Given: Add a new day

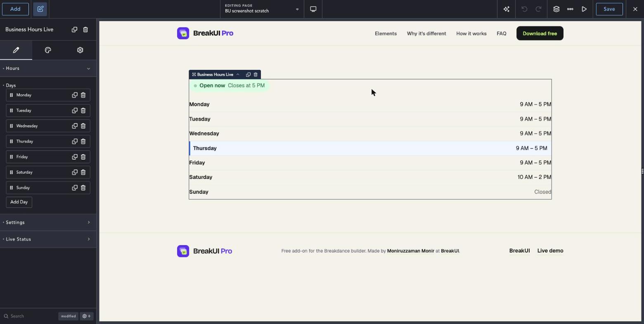Looking at the screenshot, I should (19, 202).
